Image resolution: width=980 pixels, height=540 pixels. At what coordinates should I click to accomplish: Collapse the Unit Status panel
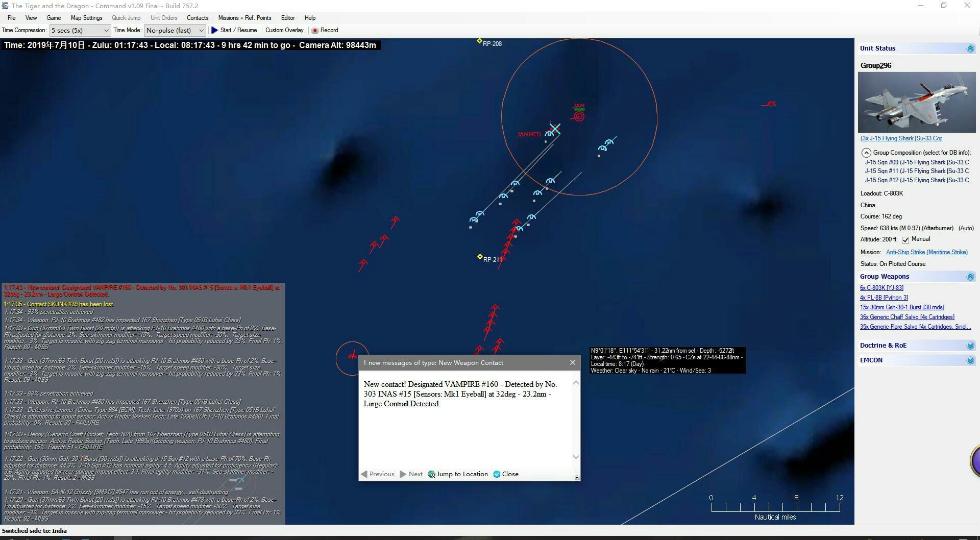point(970,48)
